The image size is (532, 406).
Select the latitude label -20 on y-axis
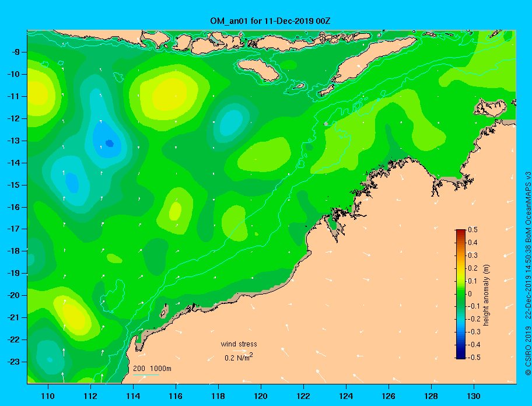point(13,295)
